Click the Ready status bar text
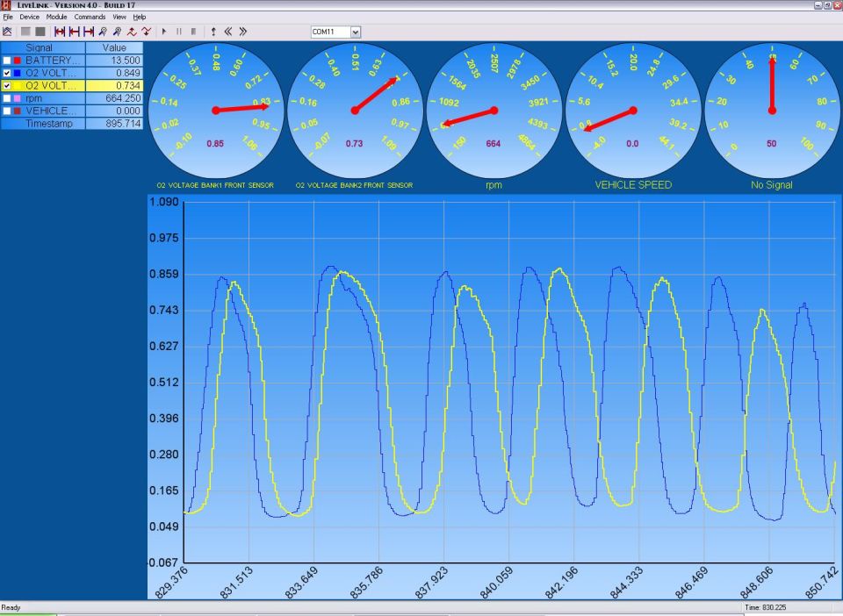 pyautogui.click(x=11, y=607)
